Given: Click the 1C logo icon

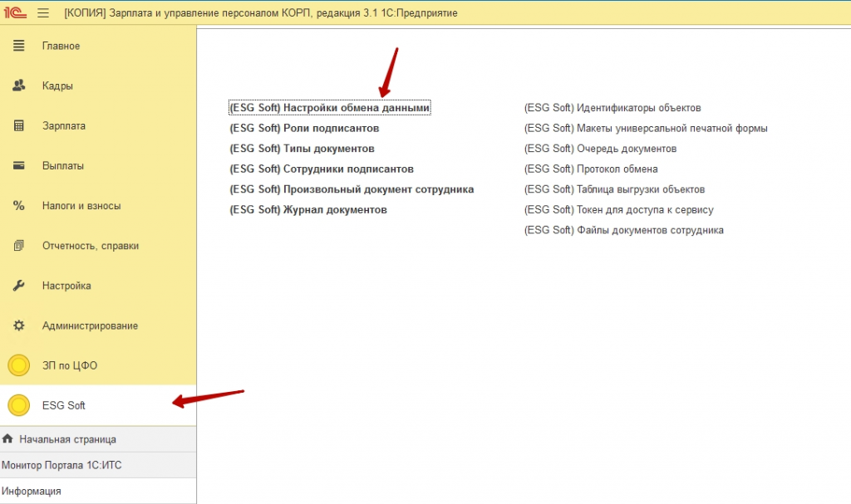Looking at the screenshot, I should pyautogui.click(x=15, y=12).
